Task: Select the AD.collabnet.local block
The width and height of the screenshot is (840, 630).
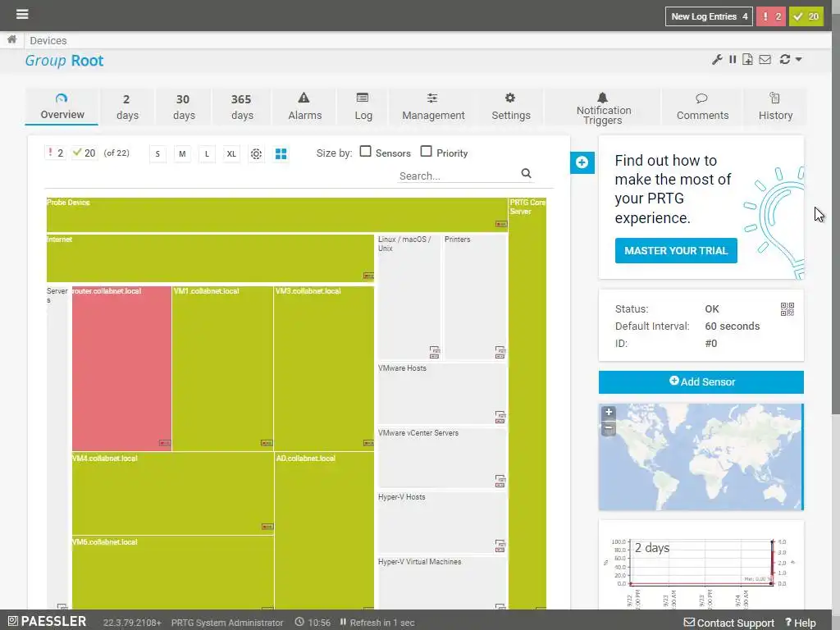Action: coord(324,531)
